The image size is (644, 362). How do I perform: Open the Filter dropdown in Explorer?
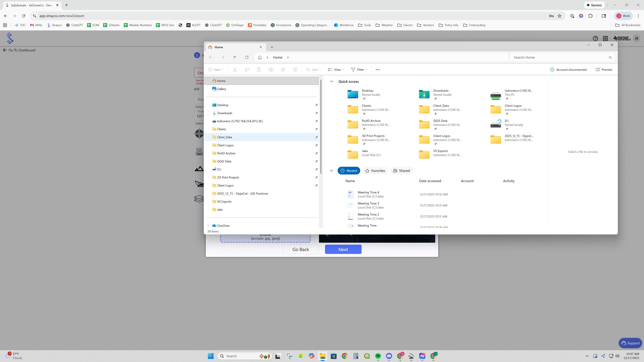[x=359, y=70]
